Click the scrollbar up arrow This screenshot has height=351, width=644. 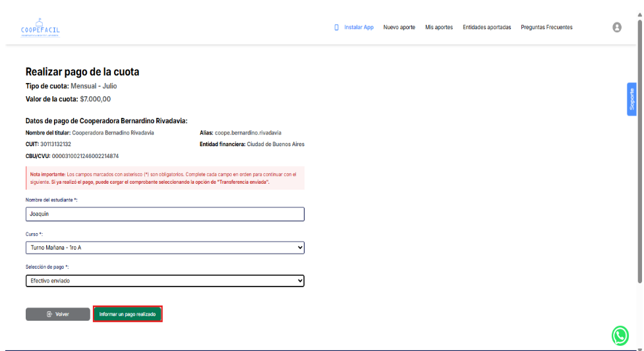[639, 3]
